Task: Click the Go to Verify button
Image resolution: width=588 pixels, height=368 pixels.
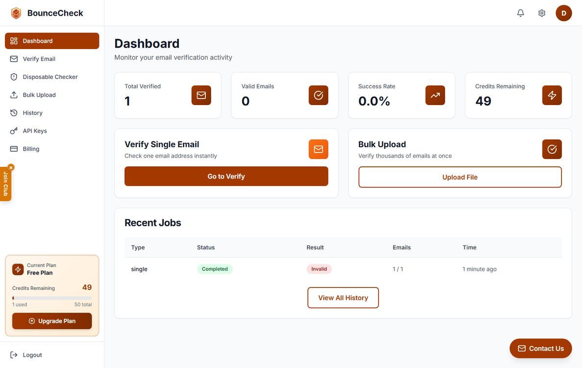Action: click(226, 176)
